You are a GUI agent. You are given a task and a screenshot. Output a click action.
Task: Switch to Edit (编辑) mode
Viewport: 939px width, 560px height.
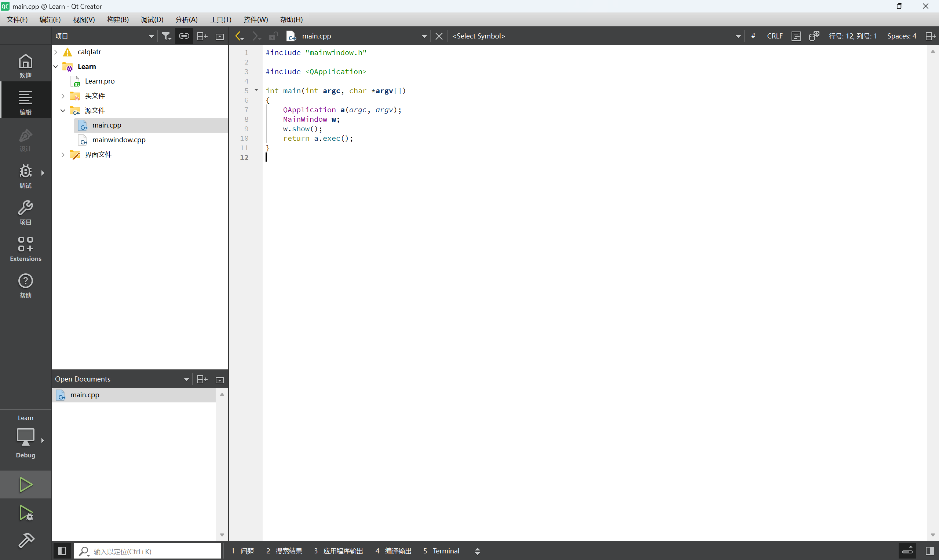pyautogui.click(x=26, y=102)
